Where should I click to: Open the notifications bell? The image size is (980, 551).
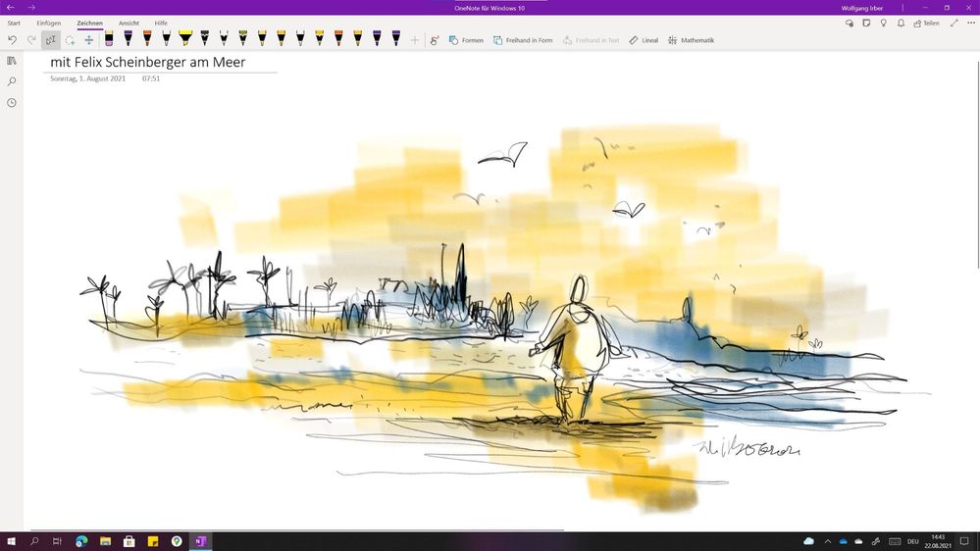[901, 24]
